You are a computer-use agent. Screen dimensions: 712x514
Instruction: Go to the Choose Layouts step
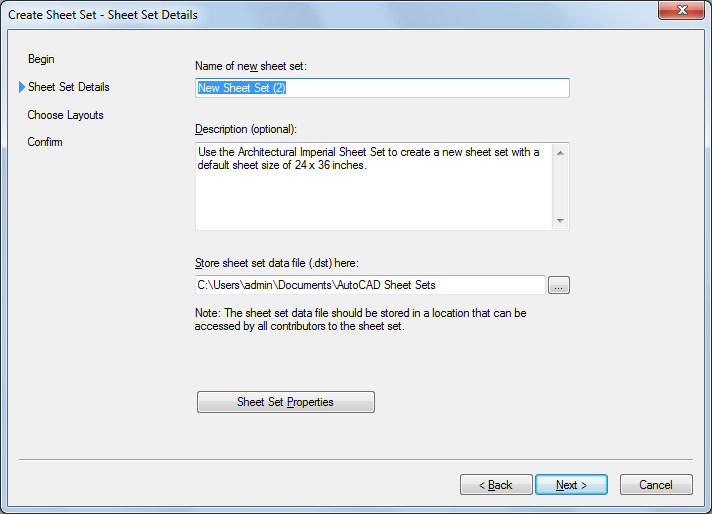tap(65, 115)
